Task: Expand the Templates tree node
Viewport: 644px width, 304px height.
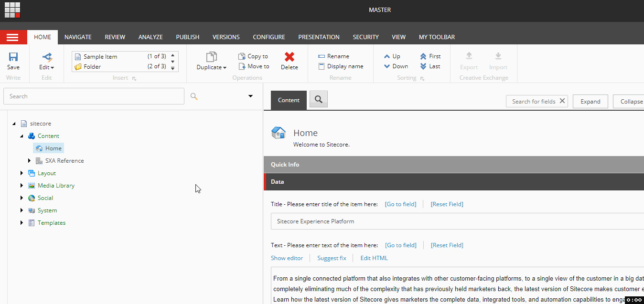Action: pyautogui.click(x=21, y=223)
